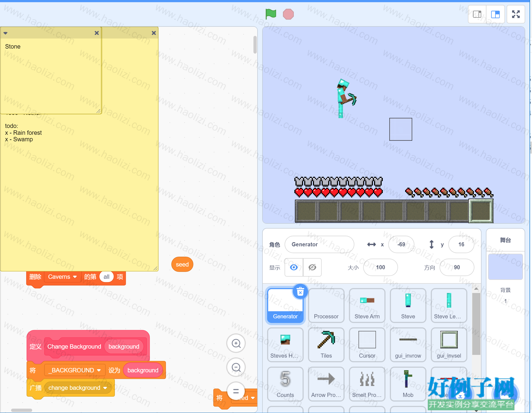Select the Processor sprite
This screenshot has height=413, width=532.
pyautogui.click(x=326, y=306)
